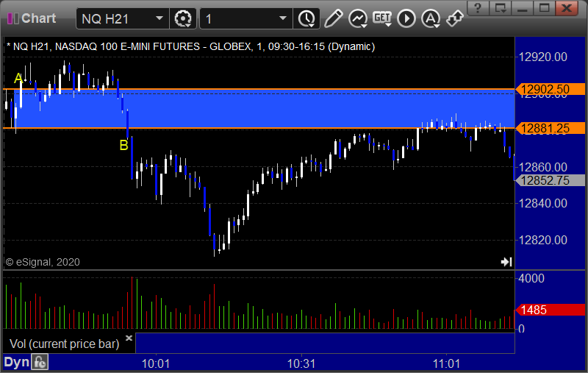Screen dimensions: 588x373
Task: Open the alerts circled-A icon
Action: click(x=431, y=18)
